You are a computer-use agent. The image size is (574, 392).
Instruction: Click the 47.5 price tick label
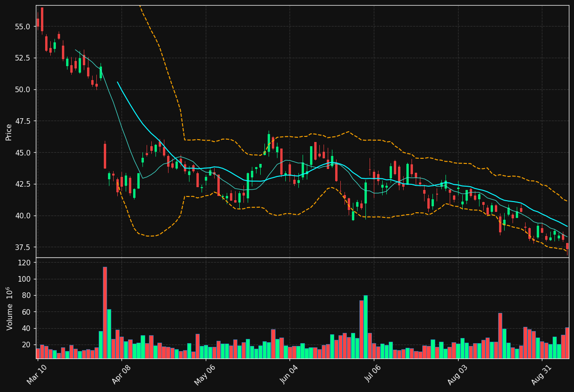click(x=23, y=121)
